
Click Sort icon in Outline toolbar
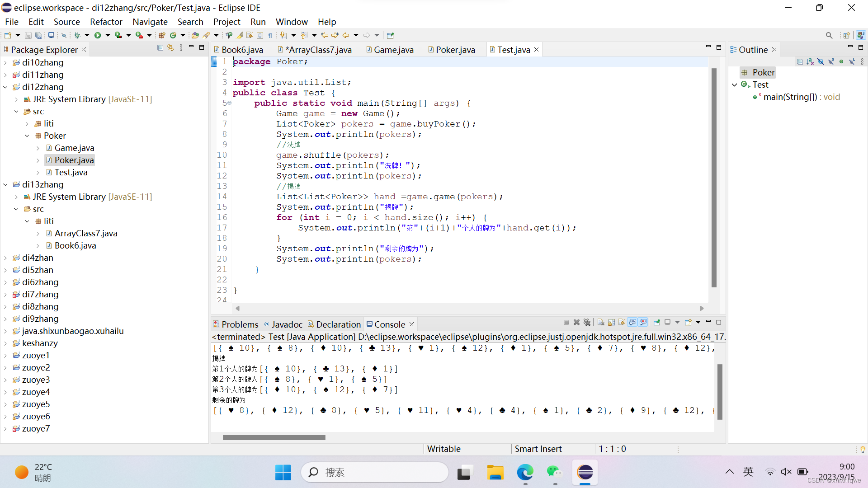click(x=810, y=61)
